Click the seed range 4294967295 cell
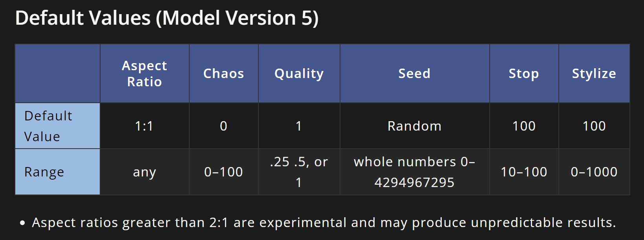Viewport: 644px width, 240px height. click(x=414, y=172)
